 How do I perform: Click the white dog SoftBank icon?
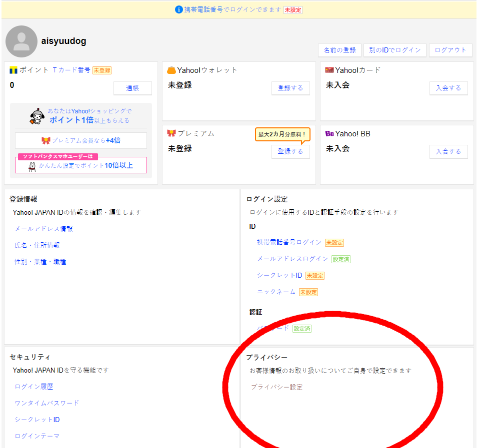tap(32, 166)
